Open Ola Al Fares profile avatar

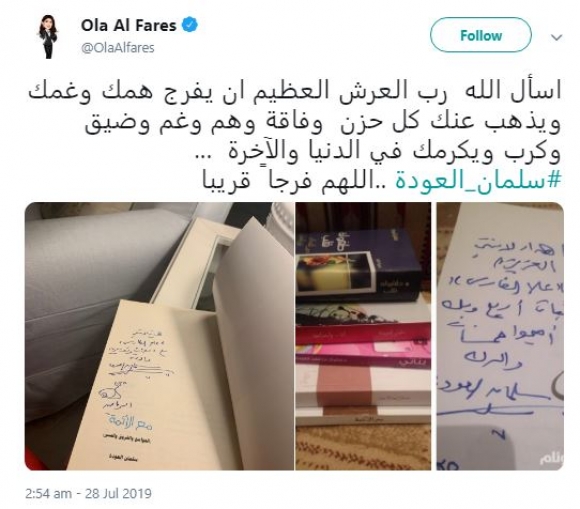coord(48,37)
